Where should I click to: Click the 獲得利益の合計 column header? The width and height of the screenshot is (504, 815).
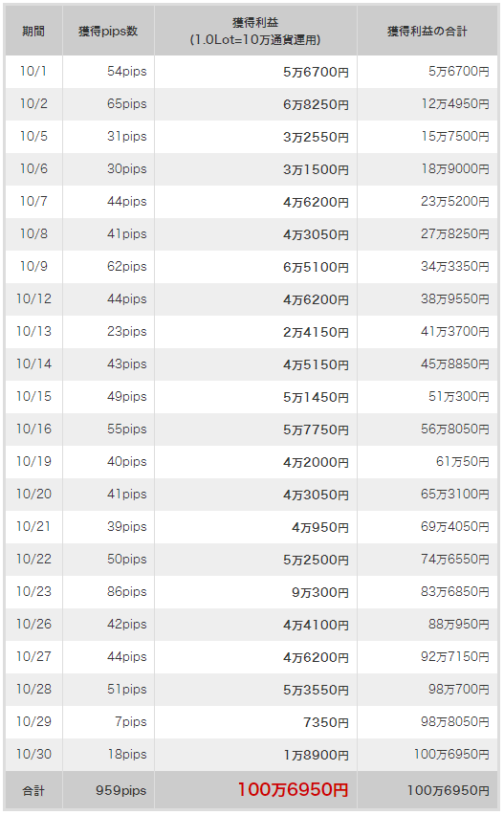coord(427,31)
